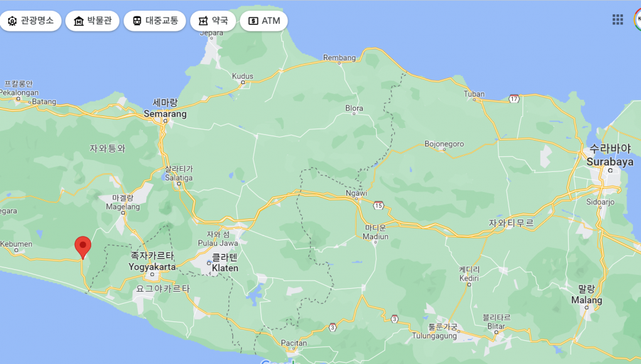This screenshot has height=364, width=641.
Task: Select the Bojonegoro town label
Action: (x=444, y=144)
